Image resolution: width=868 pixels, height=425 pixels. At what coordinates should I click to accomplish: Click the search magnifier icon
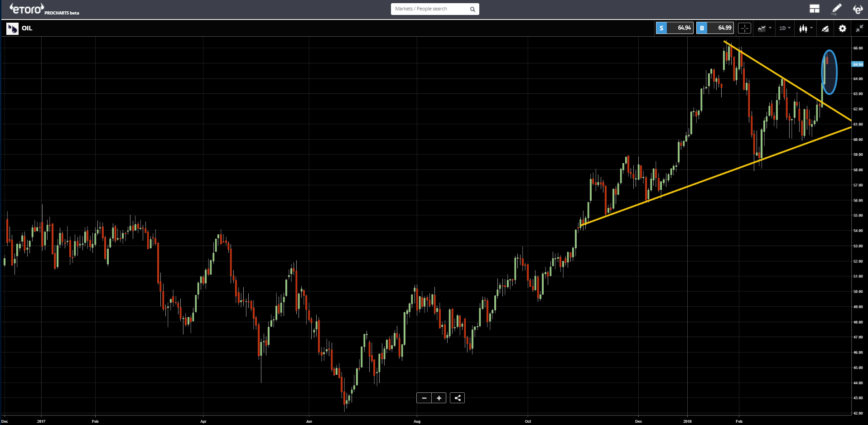click(473, 9)
